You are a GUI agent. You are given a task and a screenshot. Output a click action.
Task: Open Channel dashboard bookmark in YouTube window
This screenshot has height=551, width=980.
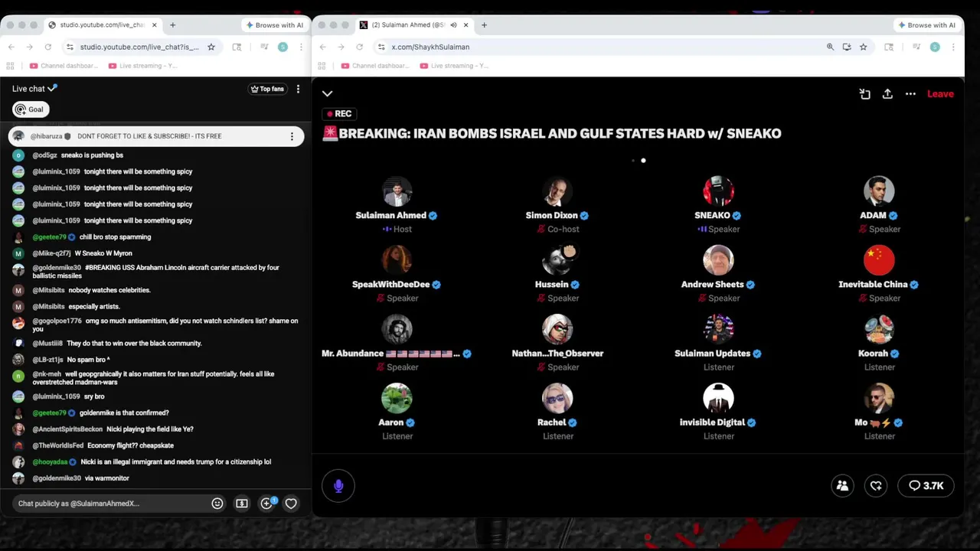coord(64,66)
